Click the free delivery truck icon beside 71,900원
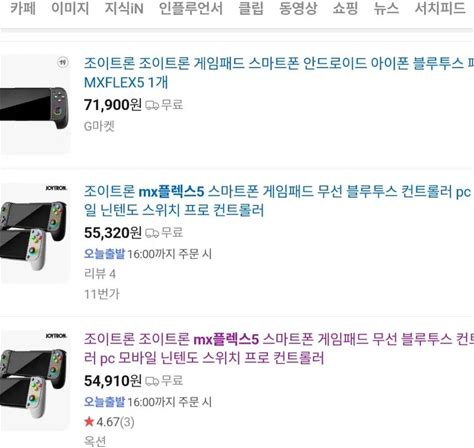The height and width of the screenshot is (448, 474). [x=152, y=105]
